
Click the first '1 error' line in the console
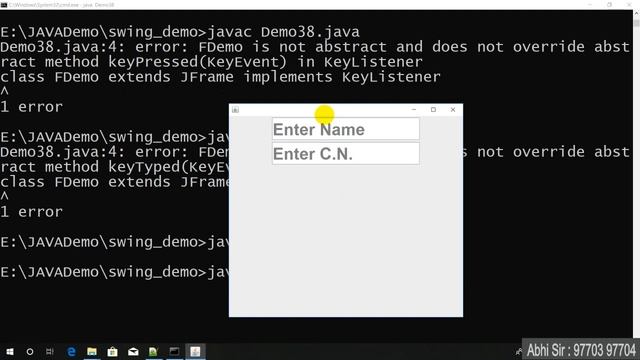(x=31, y=107)
